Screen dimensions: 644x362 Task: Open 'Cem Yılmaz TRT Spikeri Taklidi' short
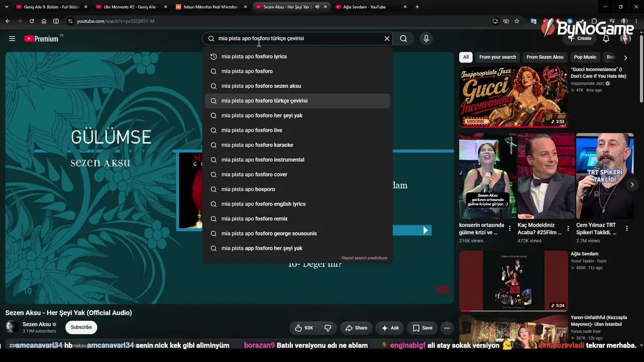pos(604,176)
